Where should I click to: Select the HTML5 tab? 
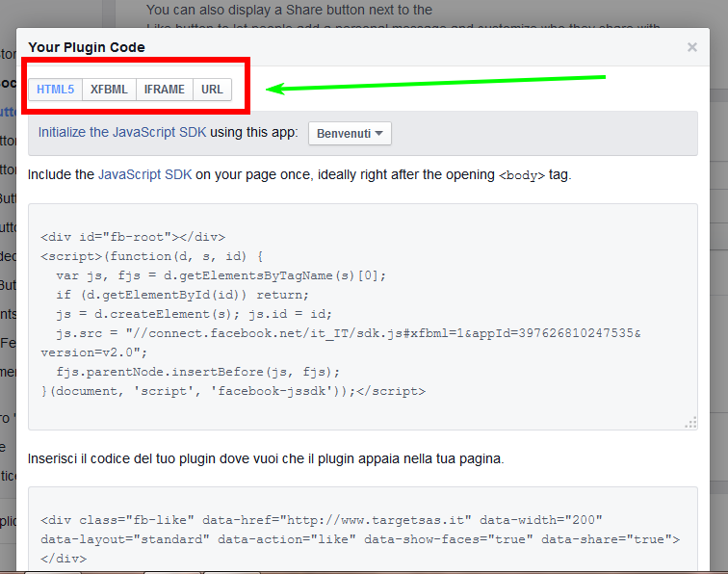(56, 90)
